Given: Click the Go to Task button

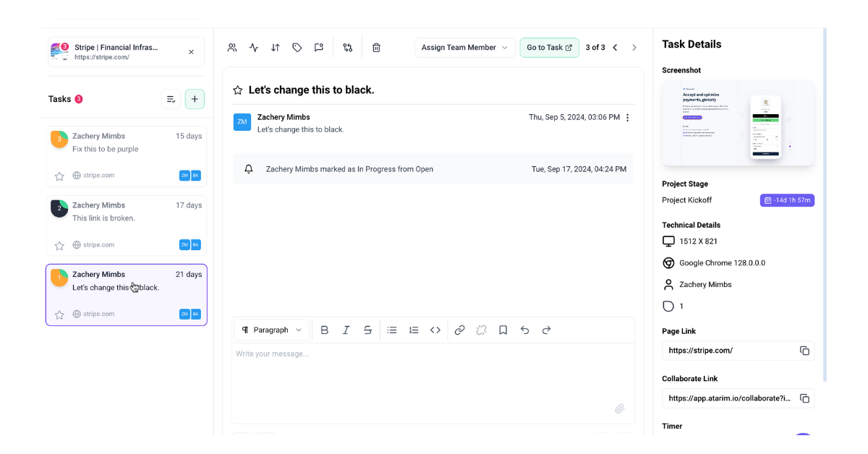Looking at the screenshot, I should (x=549, y=47).
